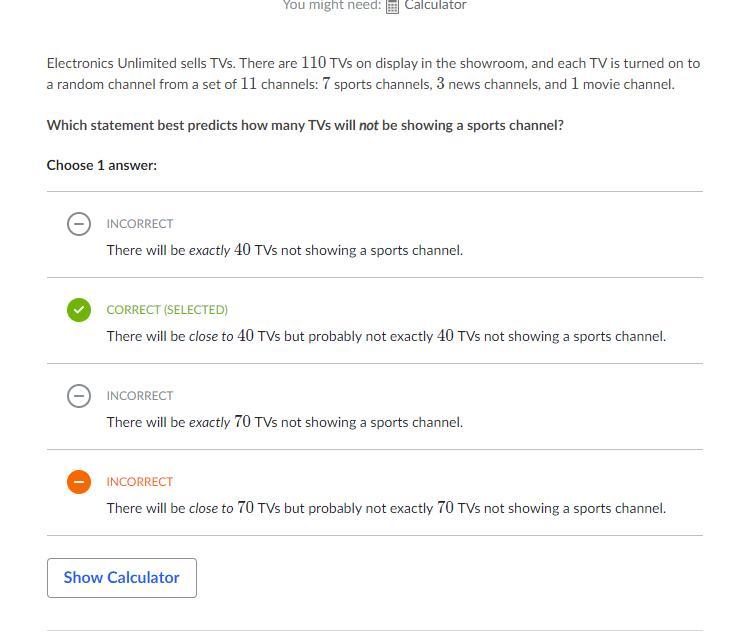Click the 'Choose 1 answer:' prompt
This screenshot has height=633, width=741.
(x=102, y=165)
